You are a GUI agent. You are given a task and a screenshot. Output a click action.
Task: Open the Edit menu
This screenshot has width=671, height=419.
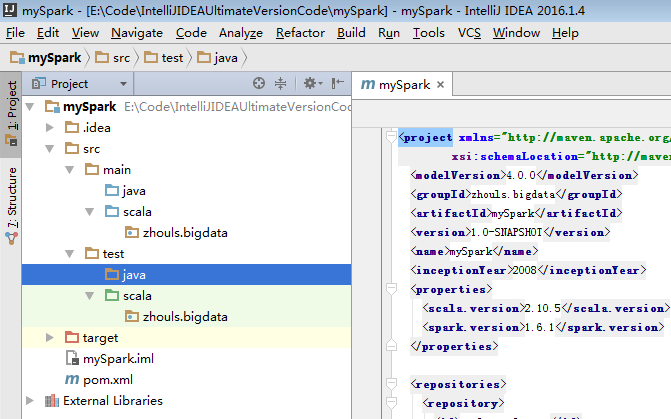(48, 33)
